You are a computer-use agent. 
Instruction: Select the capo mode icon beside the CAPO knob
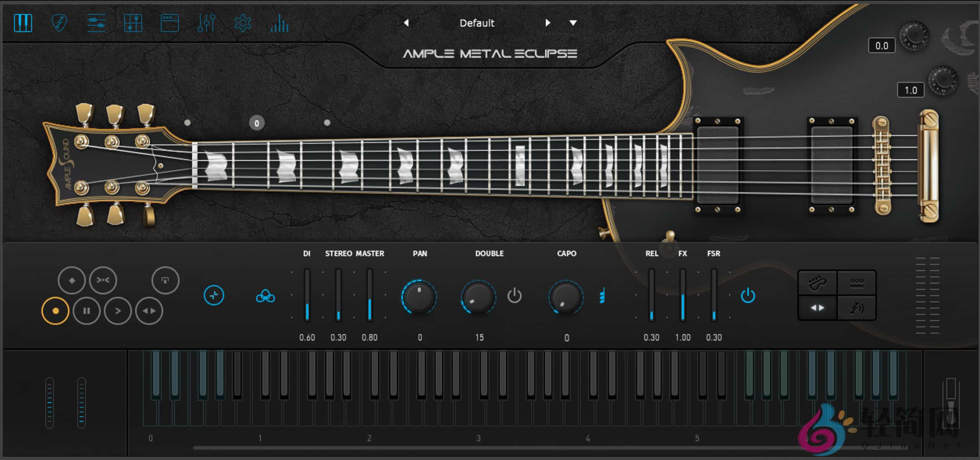(x=602, y=296)
